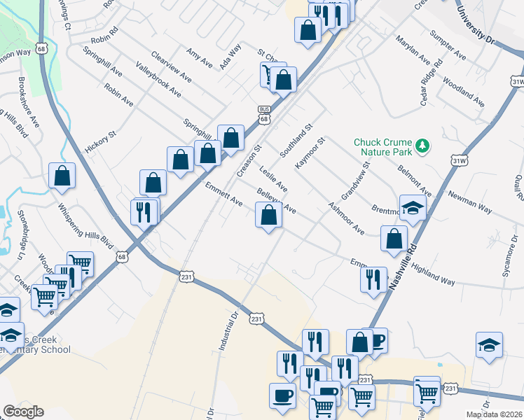524x420 pixels.
Task: Click the Whispering Hills Blvd label
Action: (x=85, y=226)
